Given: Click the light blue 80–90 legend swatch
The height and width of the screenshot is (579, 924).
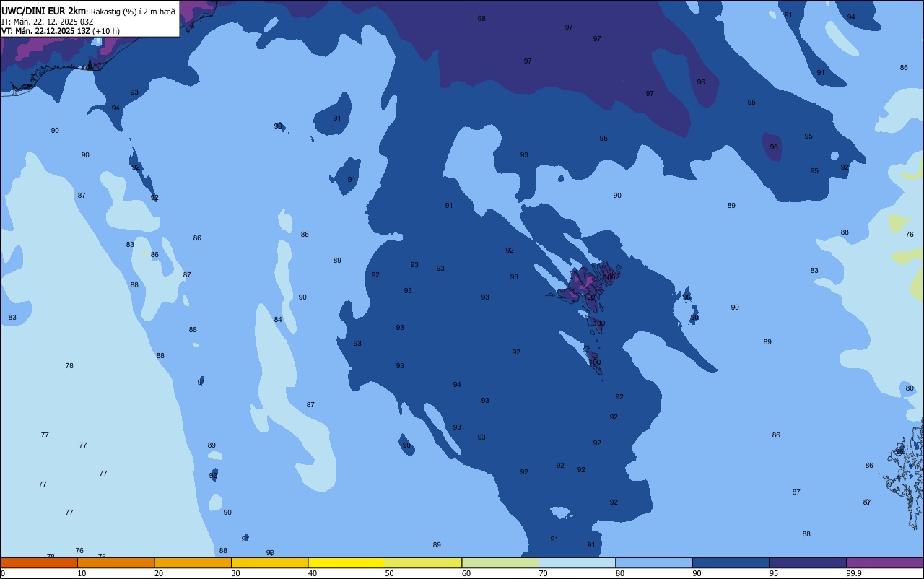Looking at the screenshot, I should (654, 562).
